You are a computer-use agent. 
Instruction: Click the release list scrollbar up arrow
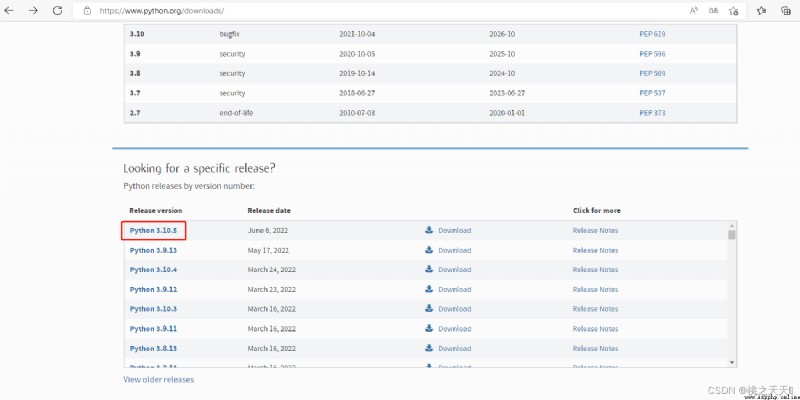coord(732,226)
